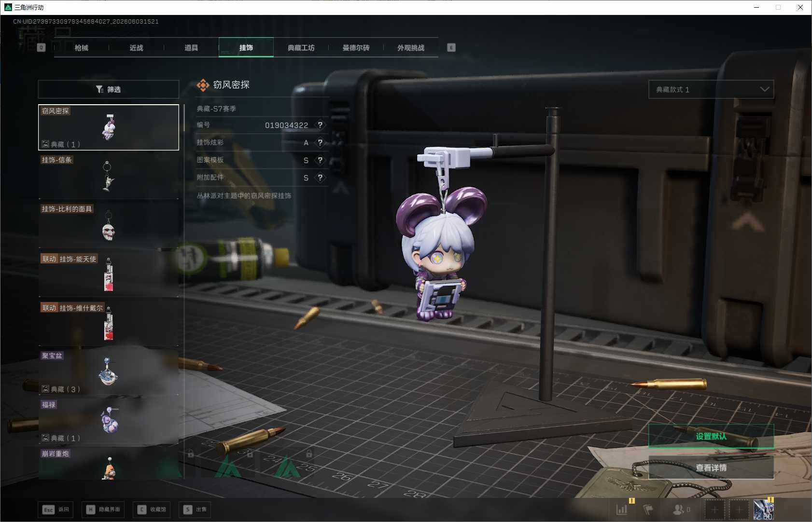This screenshot has height=522, width=812.
Task: Click the S 出售 button
Action: click(x=195, y=509)
